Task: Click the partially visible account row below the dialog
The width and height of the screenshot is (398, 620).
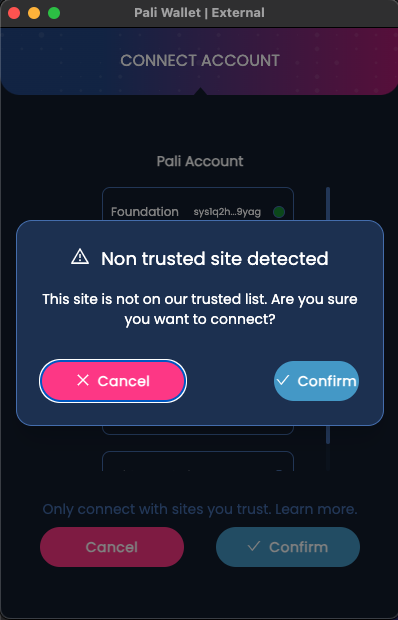Action: pyautogui.click(x=198, y=461)
